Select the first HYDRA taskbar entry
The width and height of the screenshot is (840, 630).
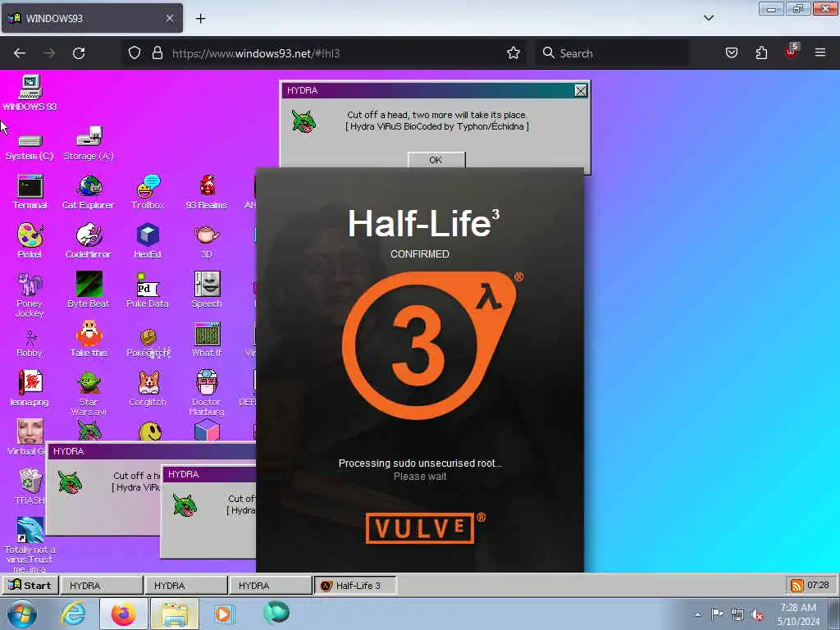[101, 586]
